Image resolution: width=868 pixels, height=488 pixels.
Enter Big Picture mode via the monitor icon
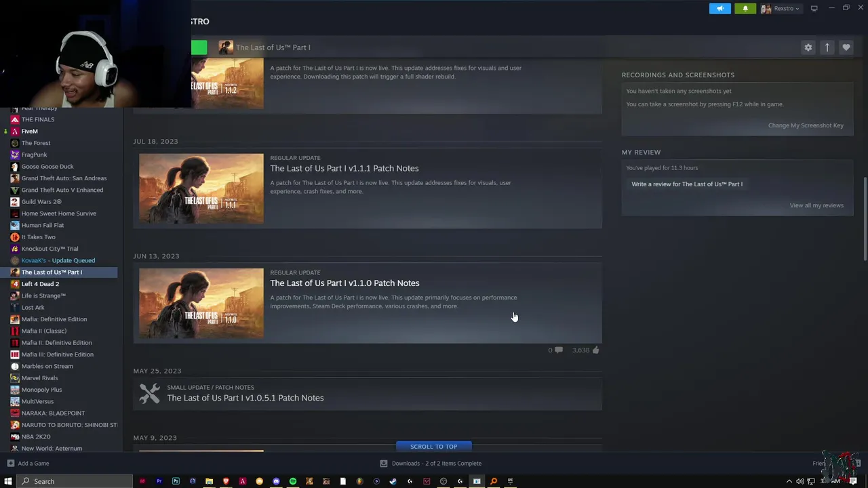point(814,8)
